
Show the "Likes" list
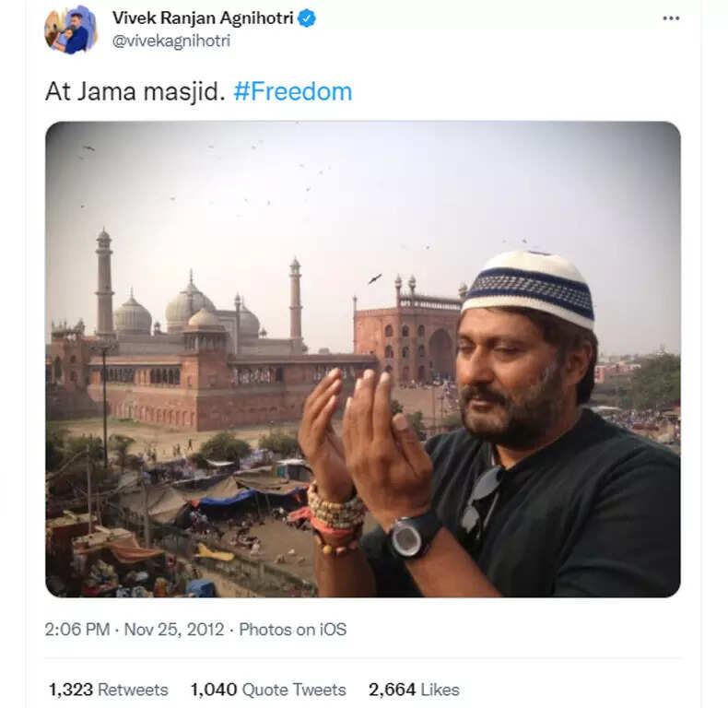tap(440, 690)
